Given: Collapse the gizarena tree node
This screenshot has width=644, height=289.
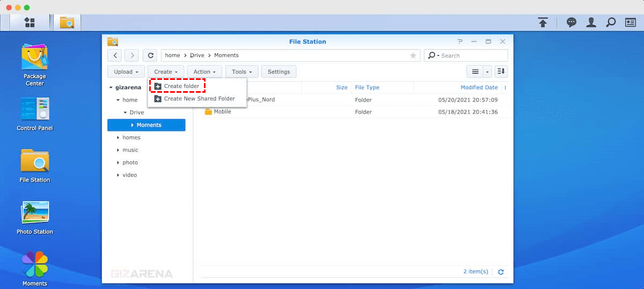Looking at the screenshot, I should tap(111, 87).
